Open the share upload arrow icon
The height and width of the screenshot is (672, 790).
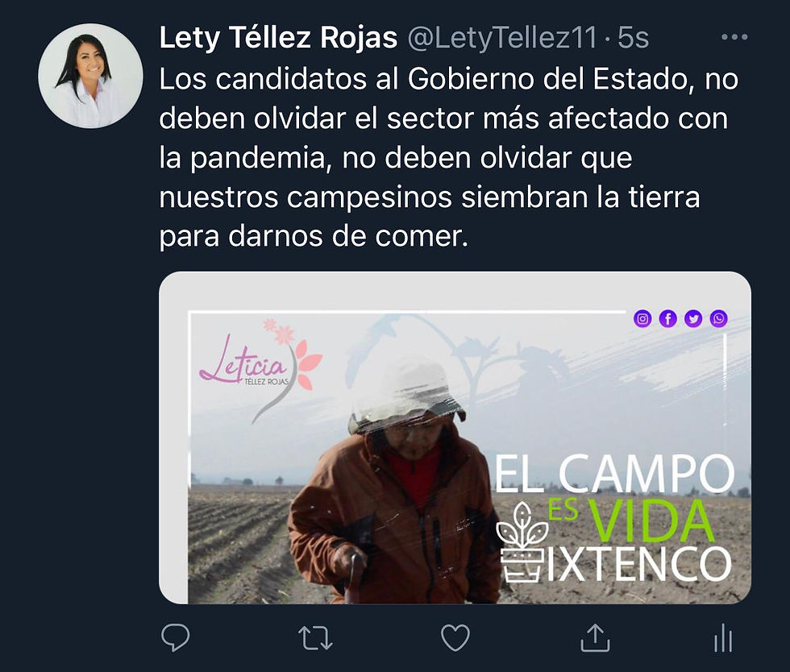596,637
